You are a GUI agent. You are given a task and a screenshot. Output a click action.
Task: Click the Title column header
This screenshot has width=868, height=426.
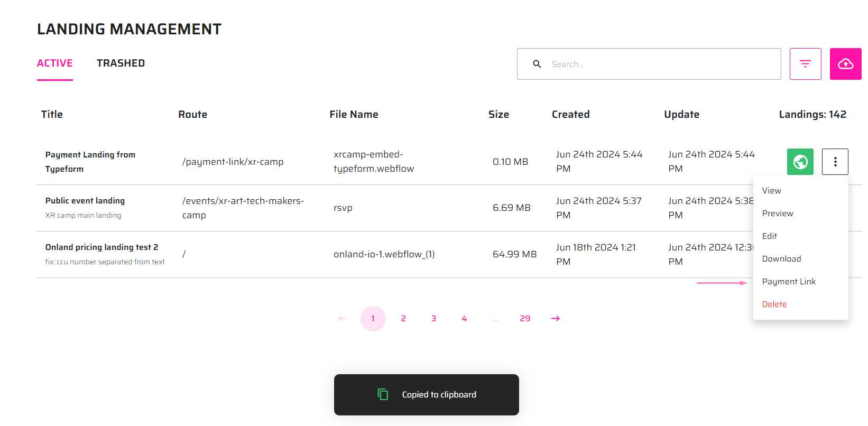pyautogui.click(x=52, y=114)
